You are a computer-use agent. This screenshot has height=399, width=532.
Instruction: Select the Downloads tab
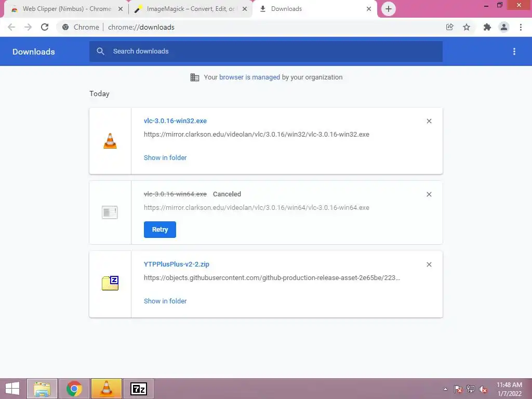click(x=314, y=9)
